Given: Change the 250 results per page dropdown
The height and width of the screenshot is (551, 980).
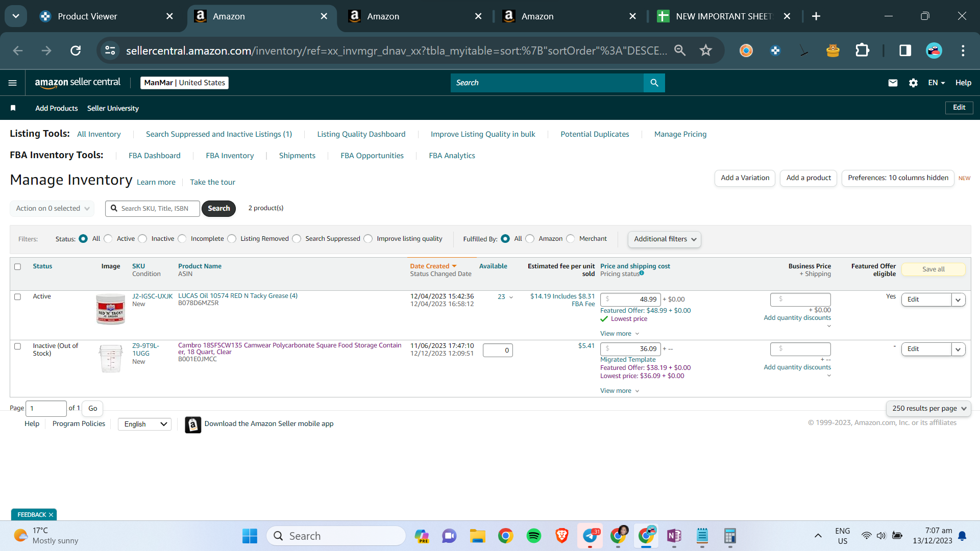Looking at the screenshot, I should pyautogui.click(x=929, y=408).
